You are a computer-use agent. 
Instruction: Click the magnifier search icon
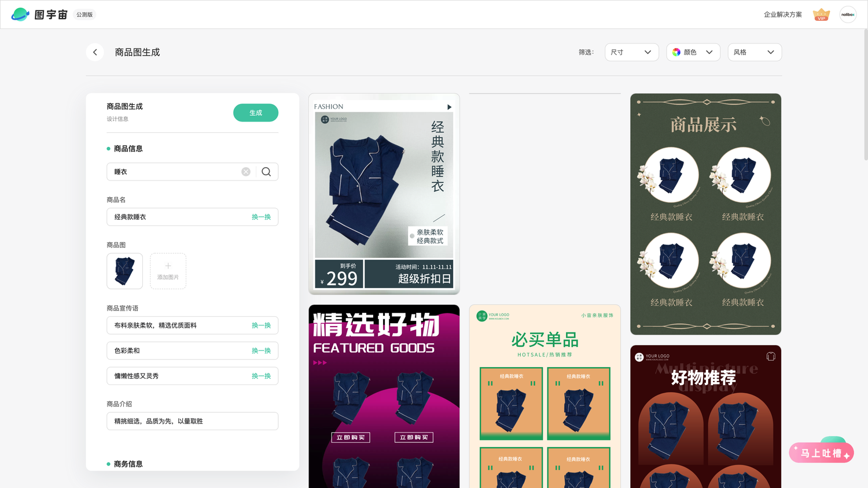[266, 172]
